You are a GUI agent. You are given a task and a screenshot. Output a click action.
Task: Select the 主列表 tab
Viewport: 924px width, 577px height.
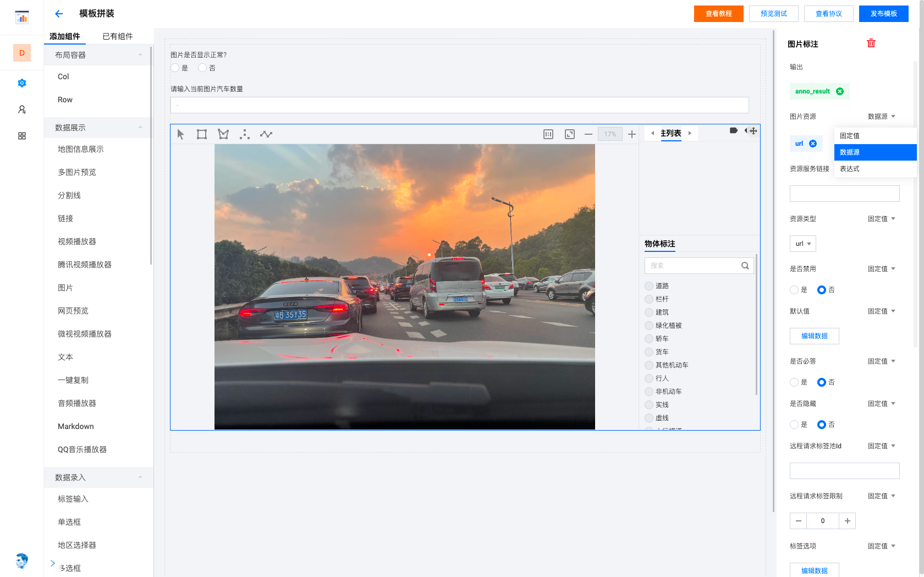coord(671,133)
